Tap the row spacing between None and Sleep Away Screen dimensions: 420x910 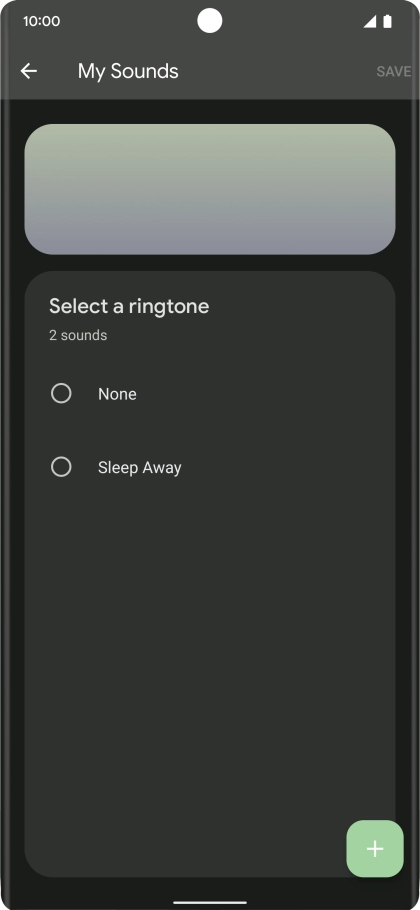pos(210,430)
